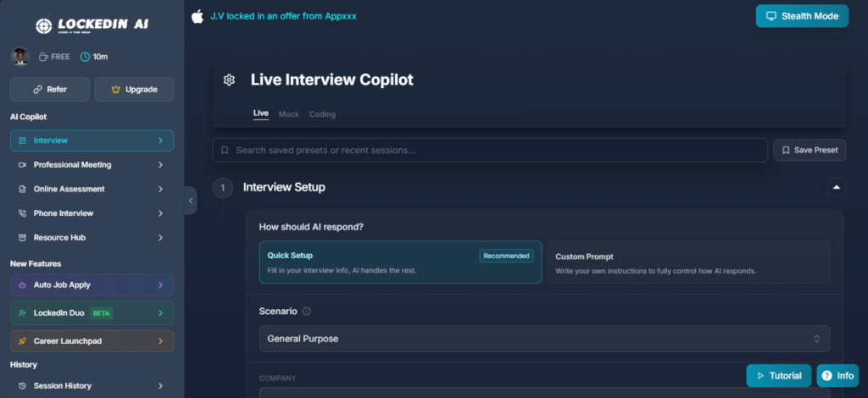Enable Stealth Mode

802,16
